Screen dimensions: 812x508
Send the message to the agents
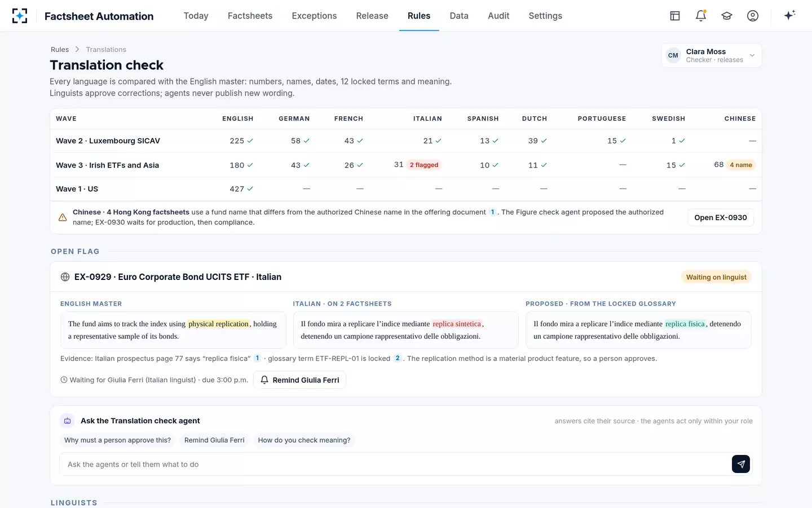(741, 464)
